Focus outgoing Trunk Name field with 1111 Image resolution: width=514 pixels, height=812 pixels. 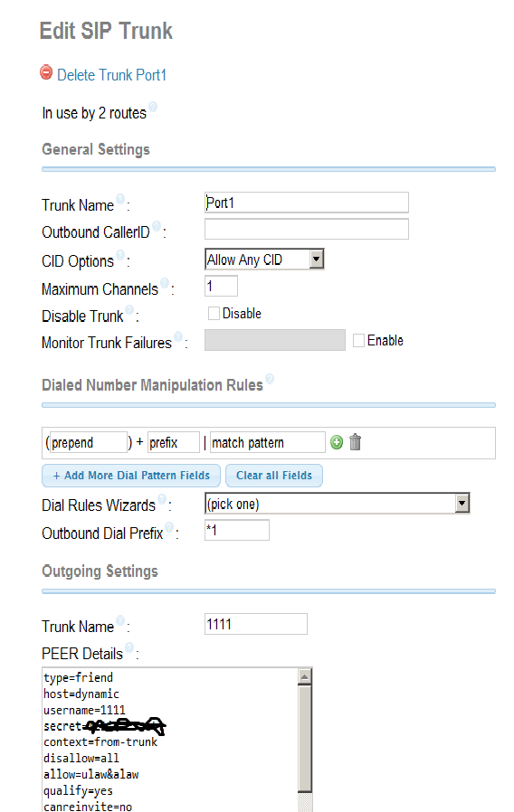(256, 624)
